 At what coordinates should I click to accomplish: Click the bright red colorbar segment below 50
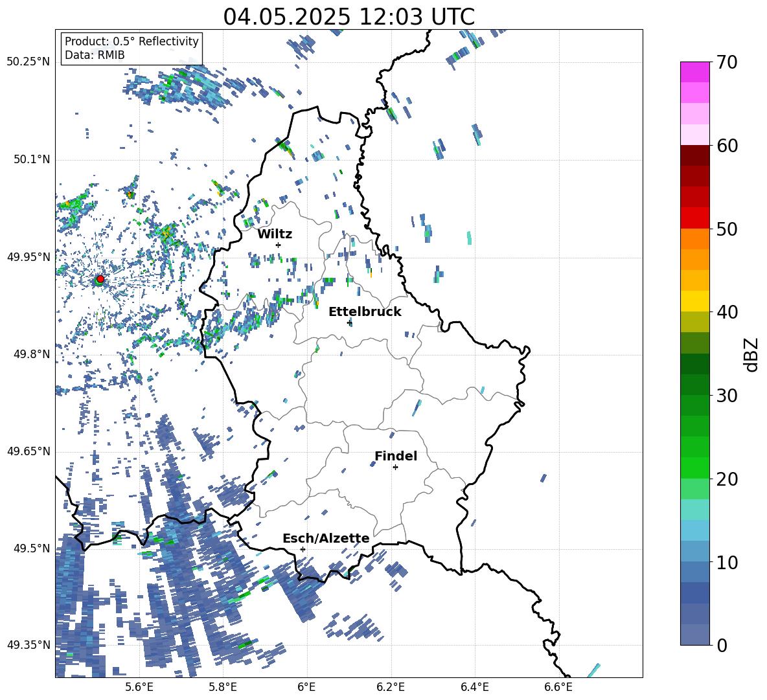pyautogui.click(x=694, y=218)
